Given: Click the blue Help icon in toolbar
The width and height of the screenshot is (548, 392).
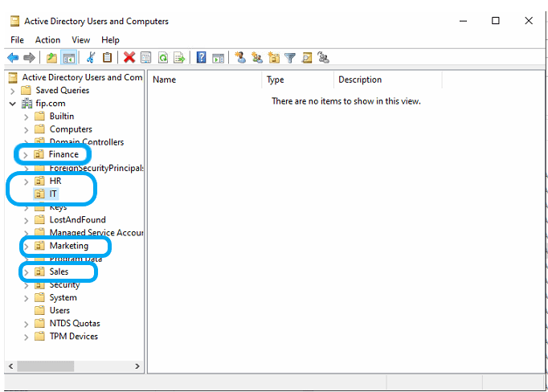Looking at the screenshot, I should (201, 58).
